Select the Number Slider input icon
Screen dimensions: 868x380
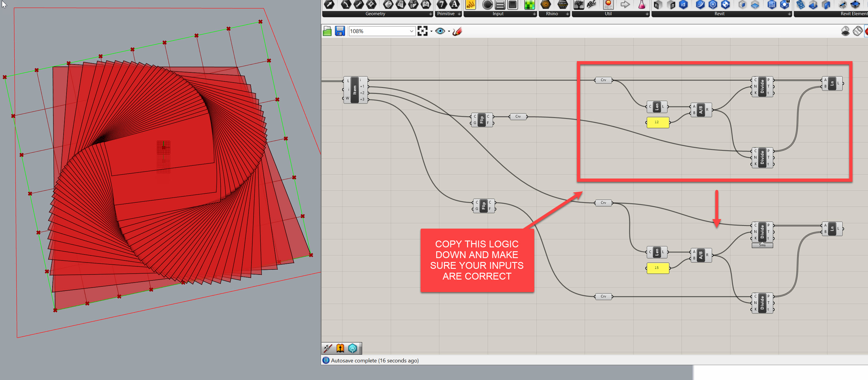click(500, 5)
